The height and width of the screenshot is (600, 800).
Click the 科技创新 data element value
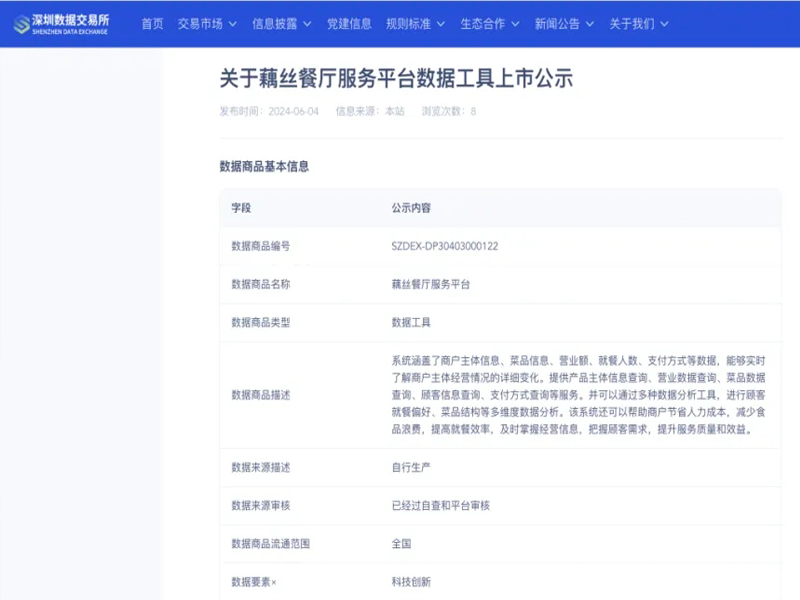coord(411,582)
